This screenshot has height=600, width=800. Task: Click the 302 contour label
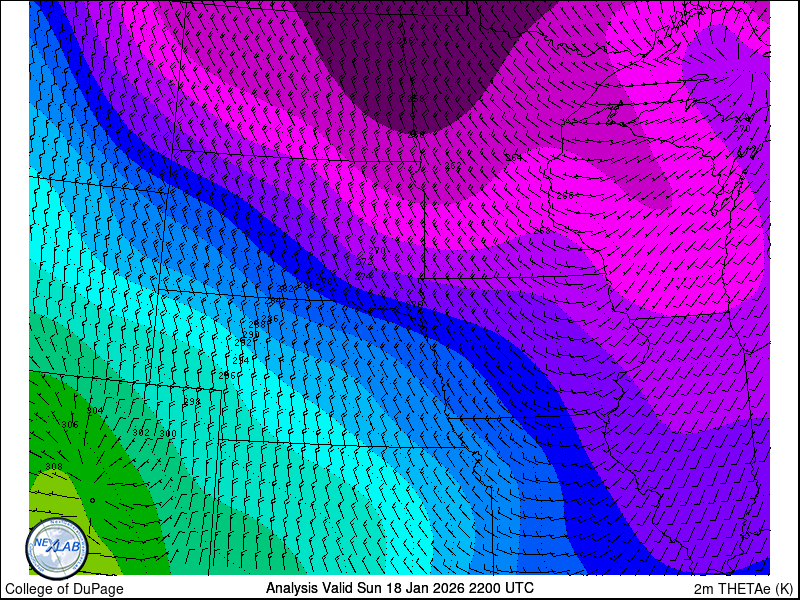pos(141,433)
